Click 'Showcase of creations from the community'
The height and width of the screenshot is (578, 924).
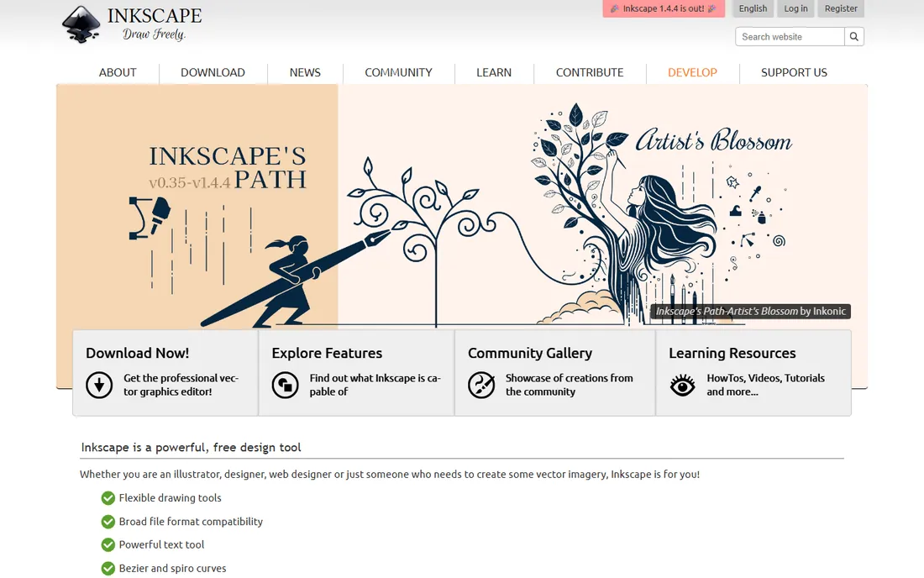(x=570, y=385)
